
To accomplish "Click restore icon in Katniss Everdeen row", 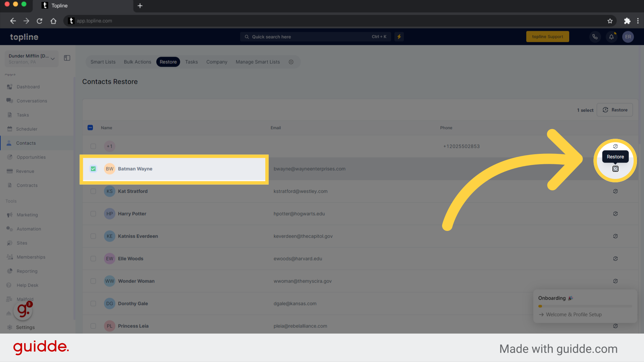I will tap(615, 236).
